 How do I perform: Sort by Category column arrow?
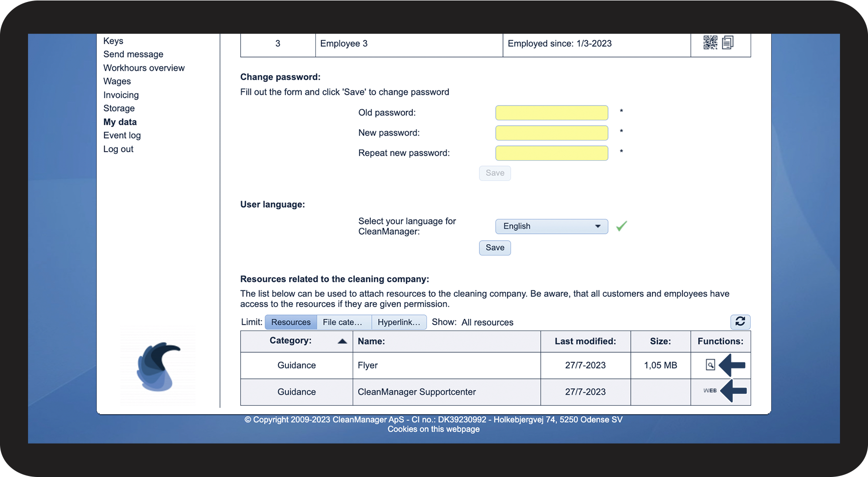click(342, 341)
